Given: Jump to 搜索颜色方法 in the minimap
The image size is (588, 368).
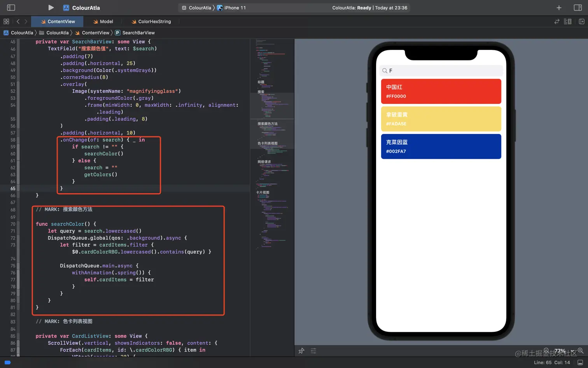Looking at the screenshot, I should tap(268, 123).
